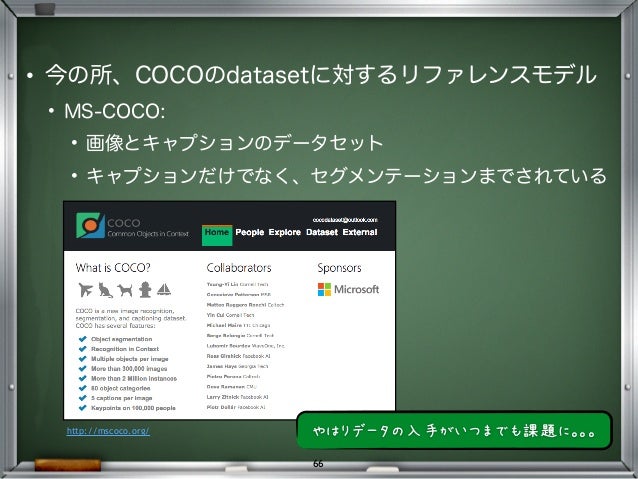The image size is (638, 479).
Task: Click the checkmark beside 5 captions per image
Action: point(83,398)
